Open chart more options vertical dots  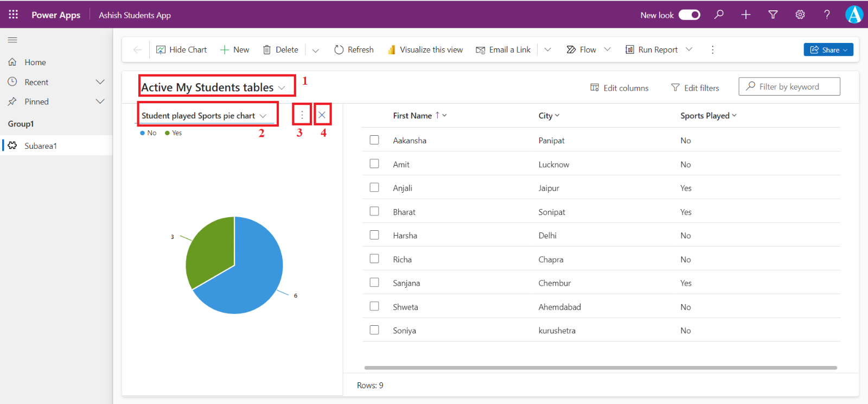pos(302,115)
